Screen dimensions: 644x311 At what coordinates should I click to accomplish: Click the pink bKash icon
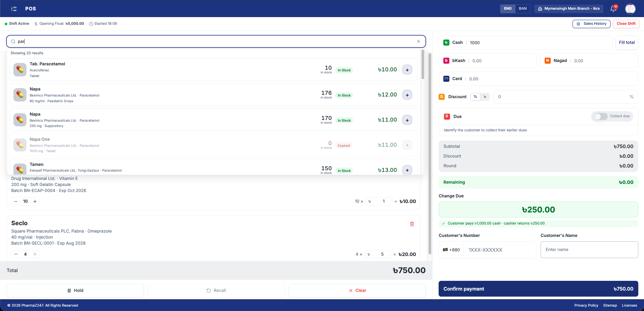pos(446,61)
